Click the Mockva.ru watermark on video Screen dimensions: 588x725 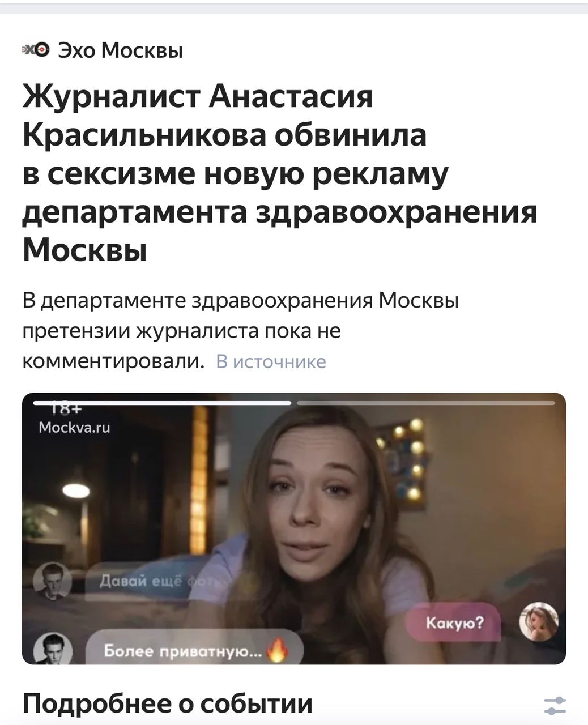(74, 428)
